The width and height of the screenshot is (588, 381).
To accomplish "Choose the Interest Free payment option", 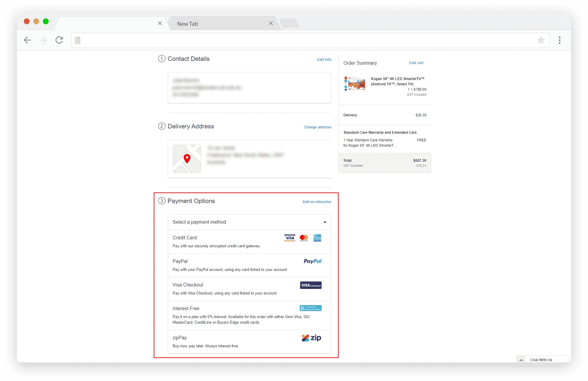I will coord(249,315).
